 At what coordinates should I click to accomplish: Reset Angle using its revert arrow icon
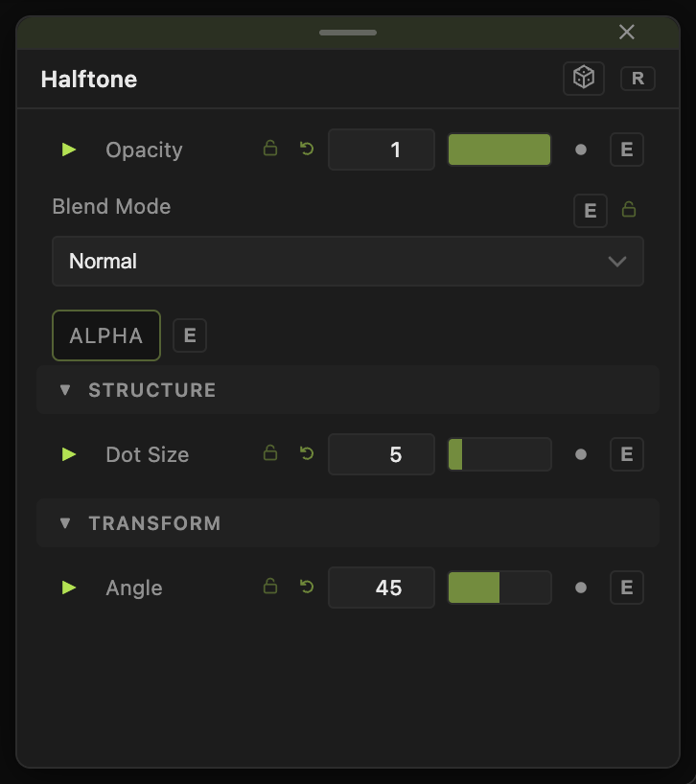coord(307,587)
